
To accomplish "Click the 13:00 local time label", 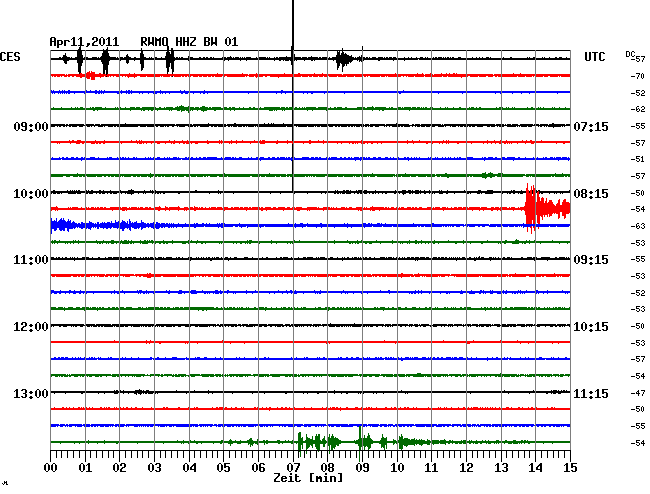I will click(31, 393).
